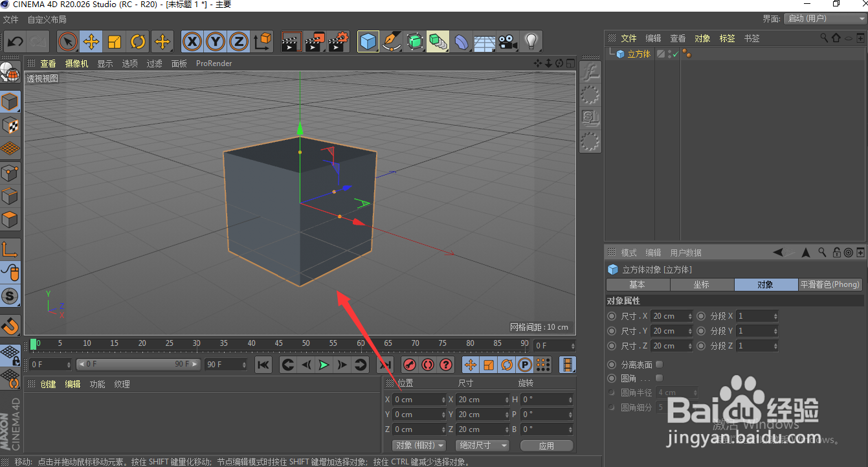Switch to texture mode checkered cube icon
This screenshot has width=868, height=467.
pos(10,125)
